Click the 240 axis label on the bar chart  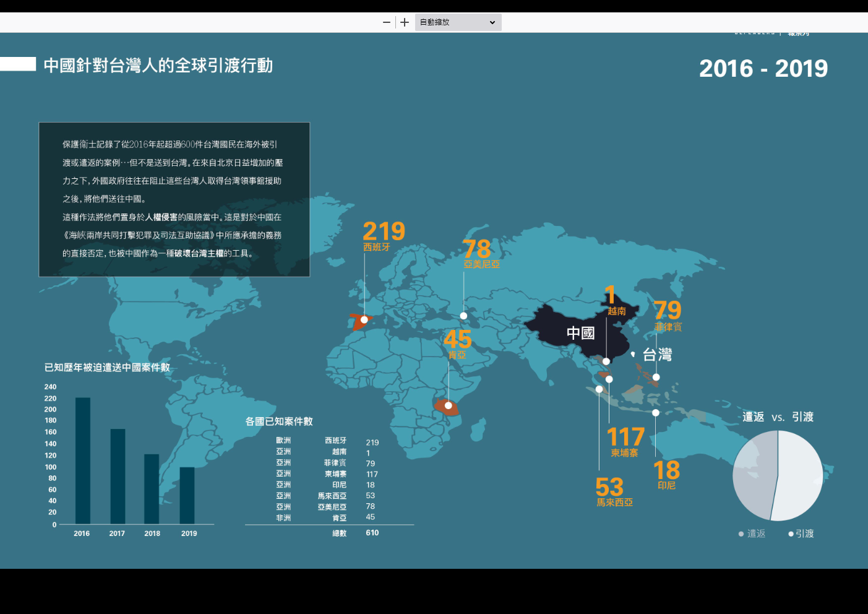pos(50,387)
